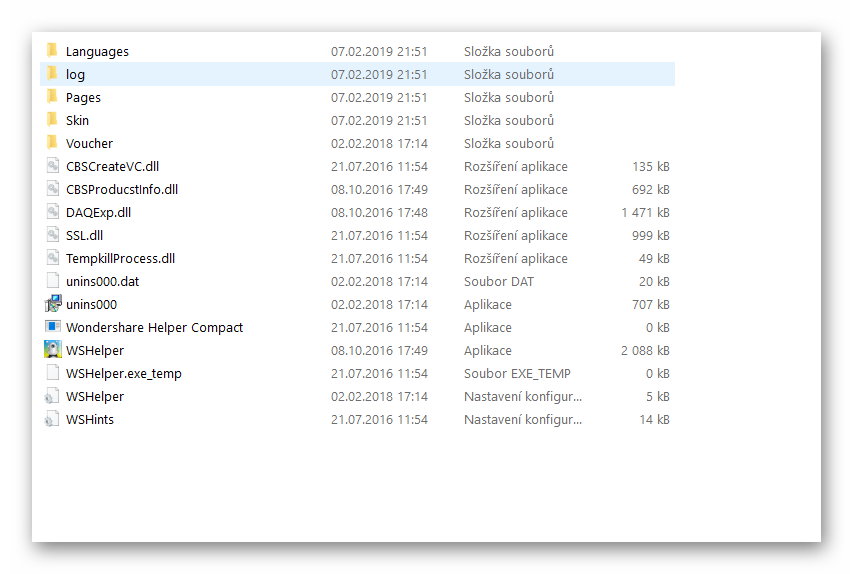Select the Voucher folder name

[89, 144]
